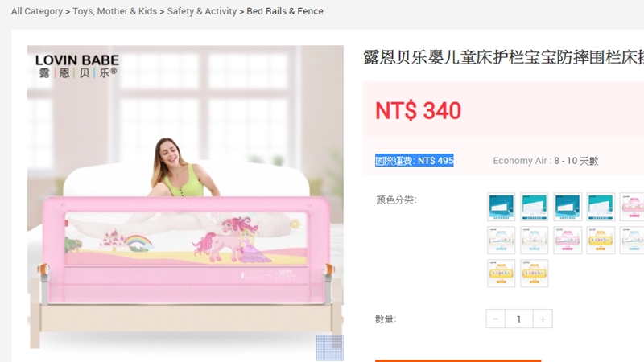Select the last yellow swatch in third row
Viewport: 644px width, 362px height.
534,274
